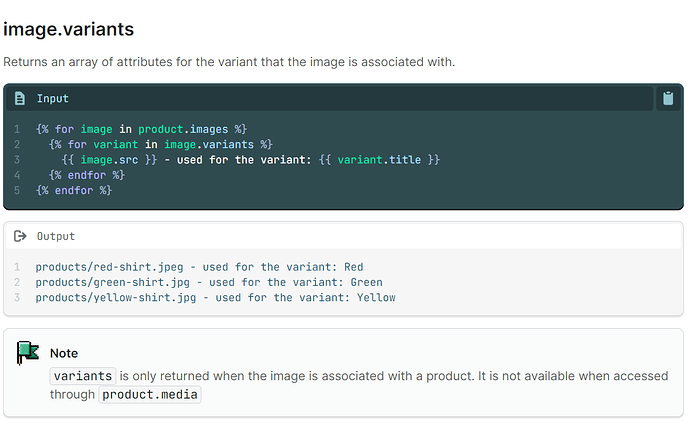The image size is (690, 431).
Task: Click the red-shirt.jpeg output line
Action: pyautogui.click(x=199, y=267)
